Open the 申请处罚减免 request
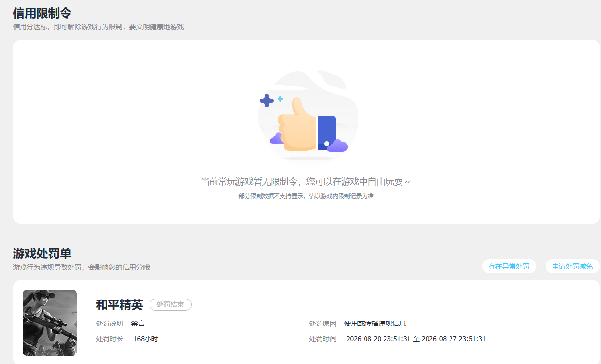This screenshot has height=364, width=601. coord(572,266)
